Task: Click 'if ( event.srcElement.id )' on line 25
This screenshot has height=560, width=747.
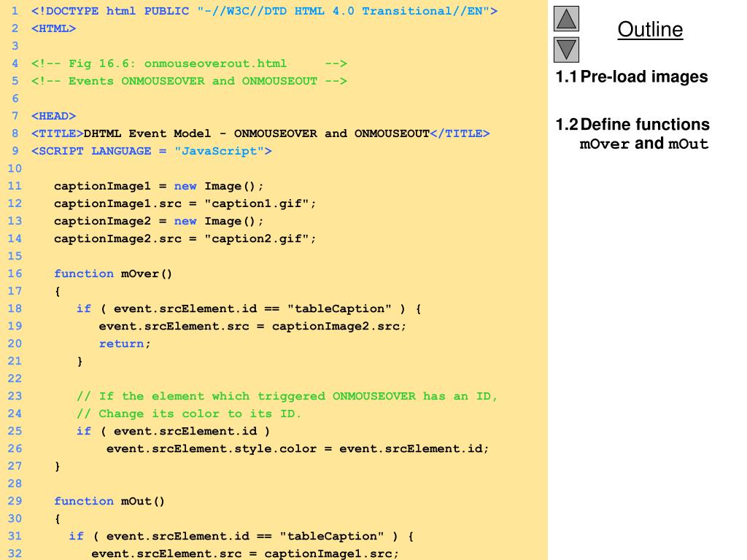Action: point(174,432)
